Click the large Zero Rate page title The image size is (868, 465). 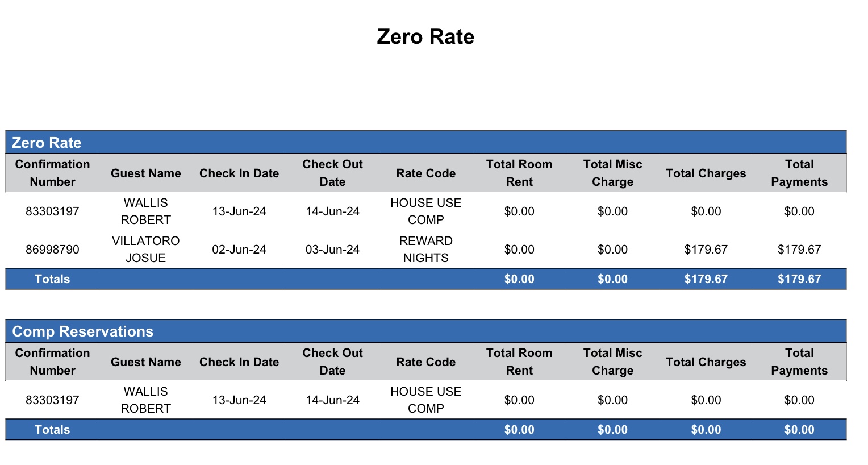[425, 37]
